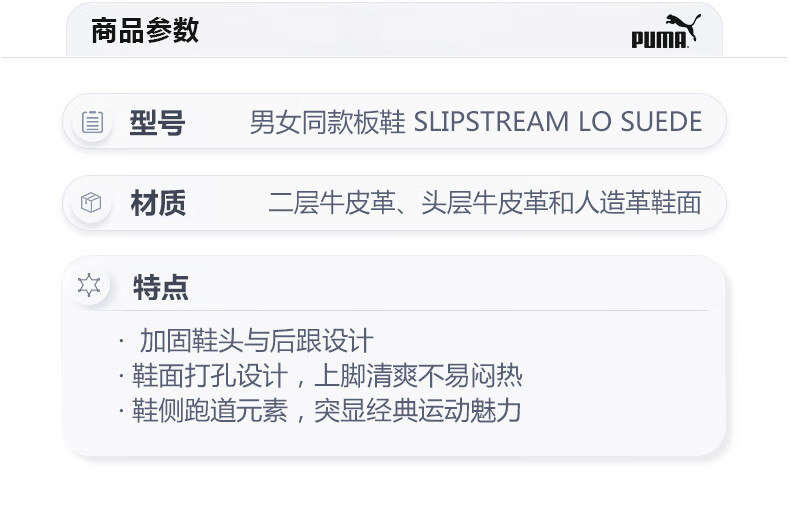Click the clipboard icon beside 型号
The width and height of the screenshot is (790, 509).
[x=92, y=122]
